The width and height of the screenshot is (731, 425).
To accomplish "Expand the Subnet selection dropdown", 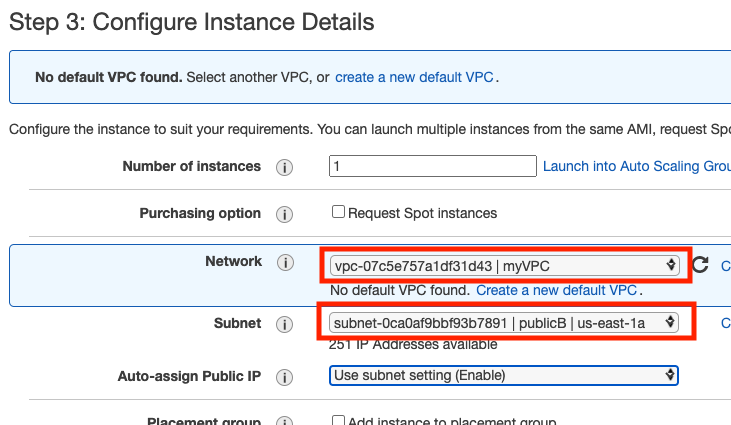I will (x=503, y=323).
